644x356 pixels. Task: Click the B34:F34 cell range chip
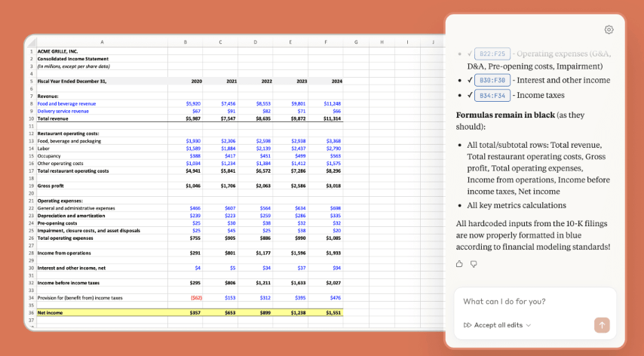pos(492,95)
